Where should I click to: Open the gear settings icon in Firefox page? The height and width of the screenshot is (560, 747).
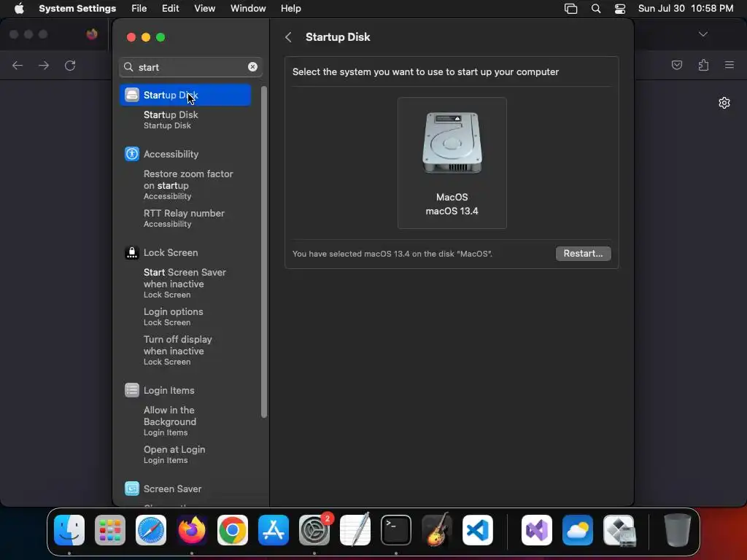[724, 103]
